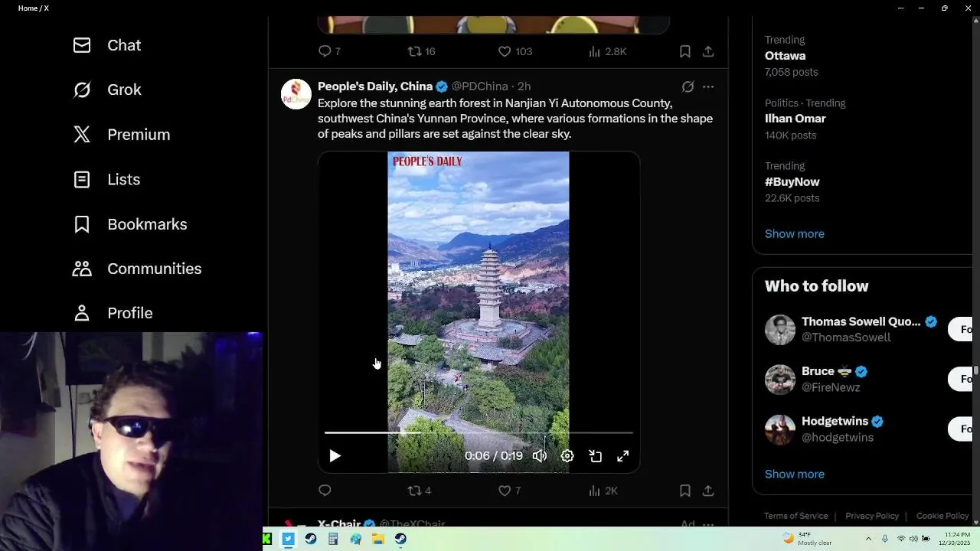
Task: Click the Profile person icon
Action: [82, 313]
